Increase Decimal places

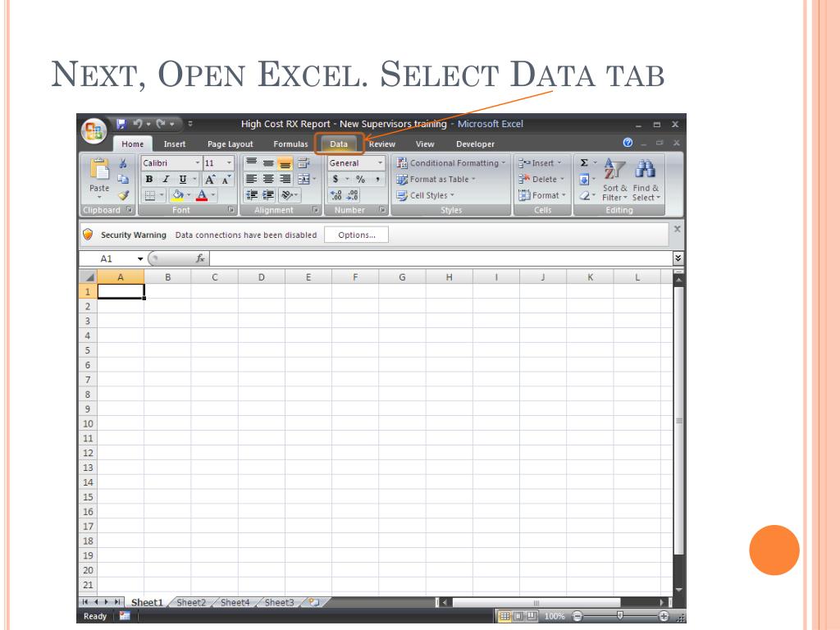[336, 195]
